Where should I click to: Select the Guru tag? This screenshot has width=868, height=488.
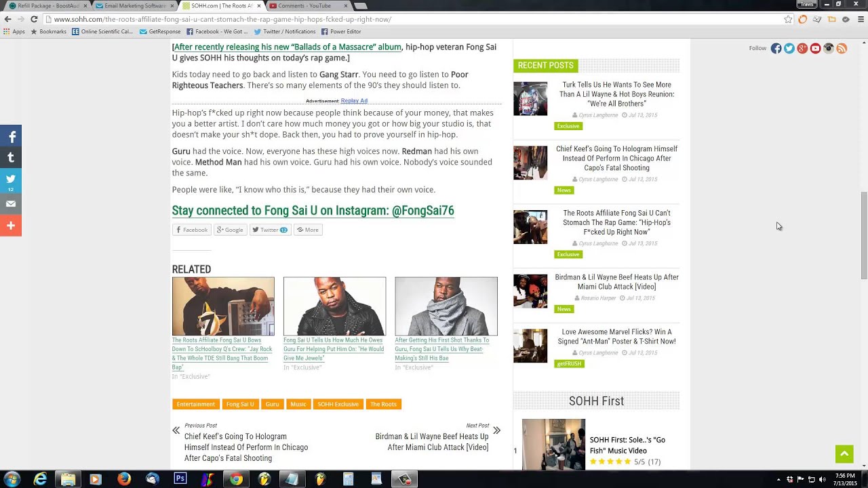tap(272, 404)
